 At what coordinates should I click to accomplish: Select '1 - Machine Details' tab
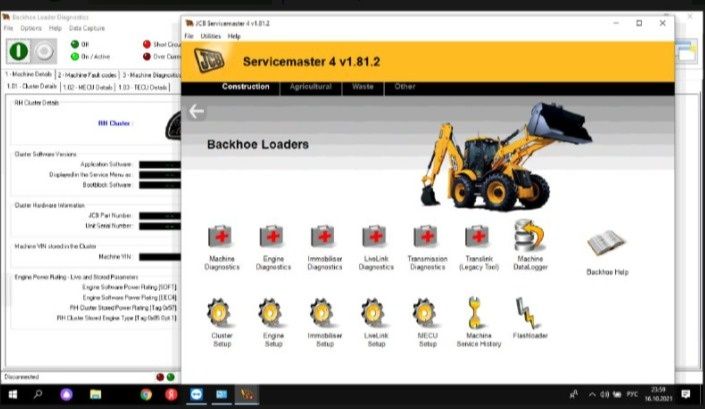[29, 74]
